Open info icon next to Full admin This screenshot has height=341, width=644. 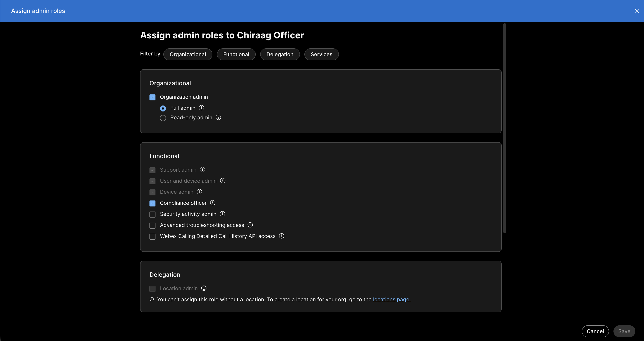[x=201, y=108]
